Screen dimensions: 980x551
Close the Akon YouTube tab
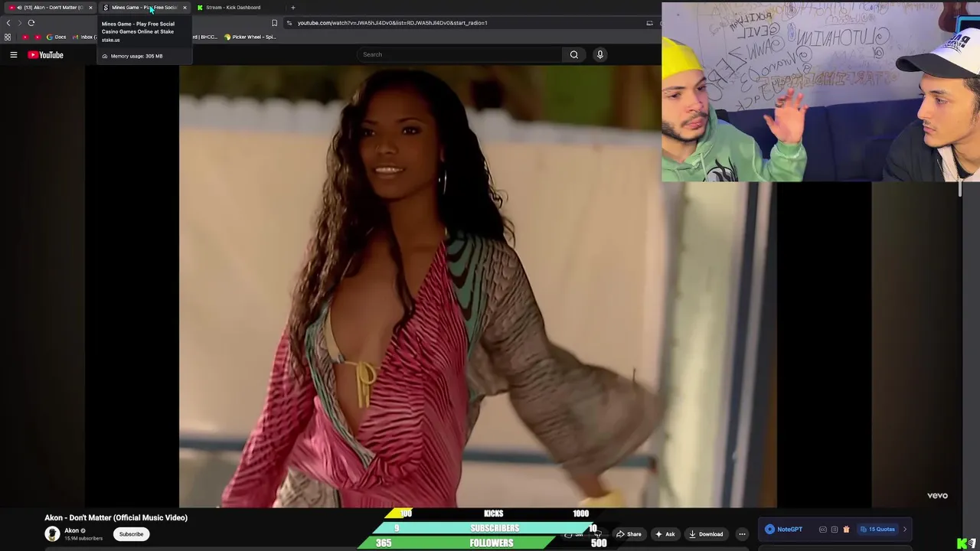[90, 8]
